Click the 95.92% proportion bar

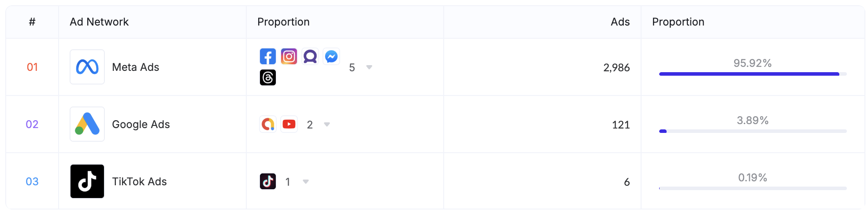coord(753,74)
